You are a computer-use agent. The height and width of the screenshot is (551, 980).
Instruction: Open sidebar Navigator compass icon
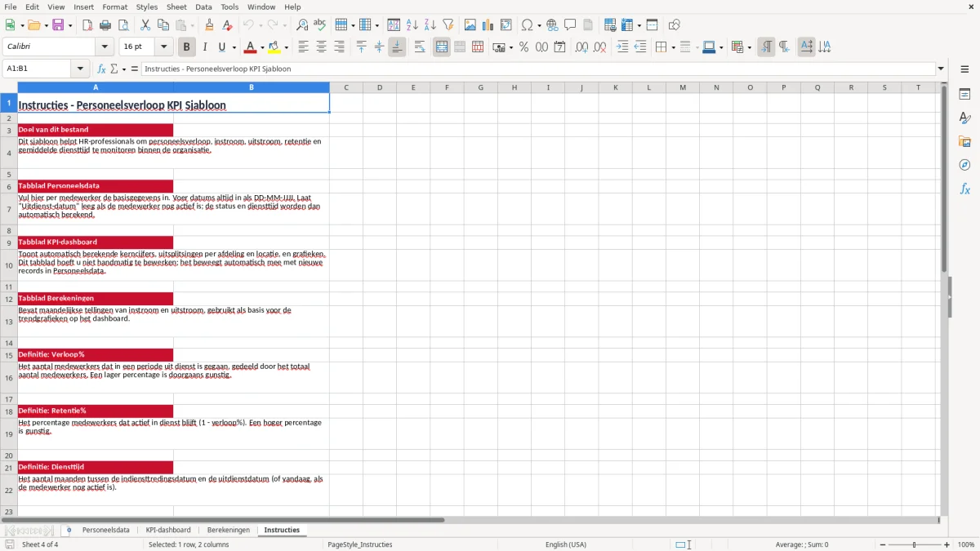point(964,165)
